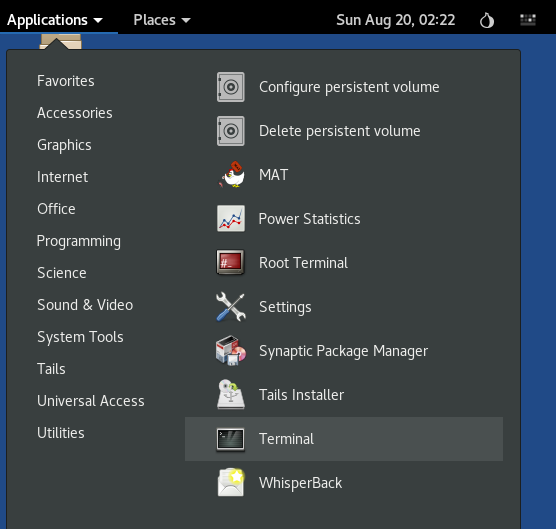The height and width of the screenshot is (529, 556).
Task: Open the clock showing Sun Aug 20, 02:22
Action: (x=395, y=20)
